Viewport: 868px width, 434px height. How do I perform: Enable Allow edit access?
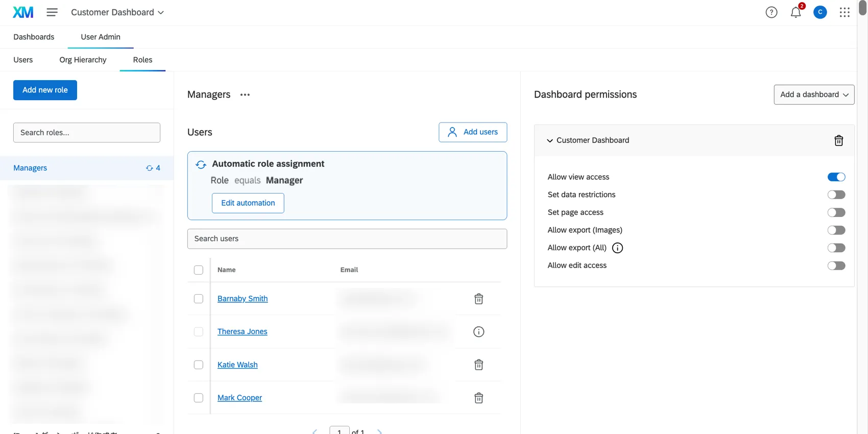click(x=836, y=266)
